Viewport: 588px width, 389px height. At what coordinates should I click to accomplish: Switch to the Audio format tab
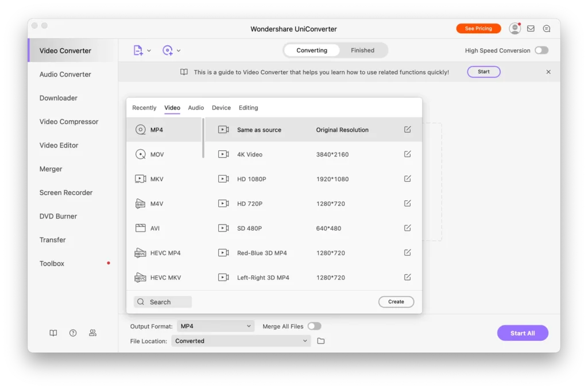196,107
